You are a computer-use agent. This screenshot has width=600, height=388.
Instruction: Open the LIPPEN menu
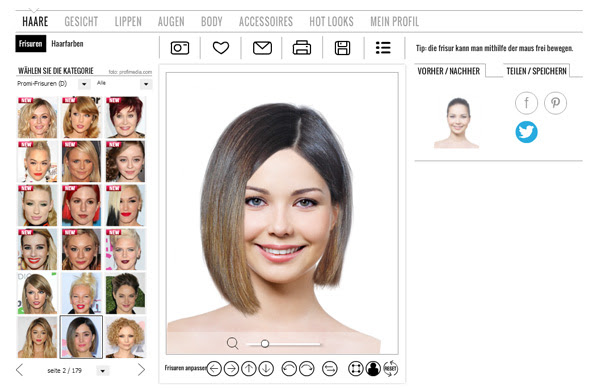pyautogui.click(x=128, y=21)
